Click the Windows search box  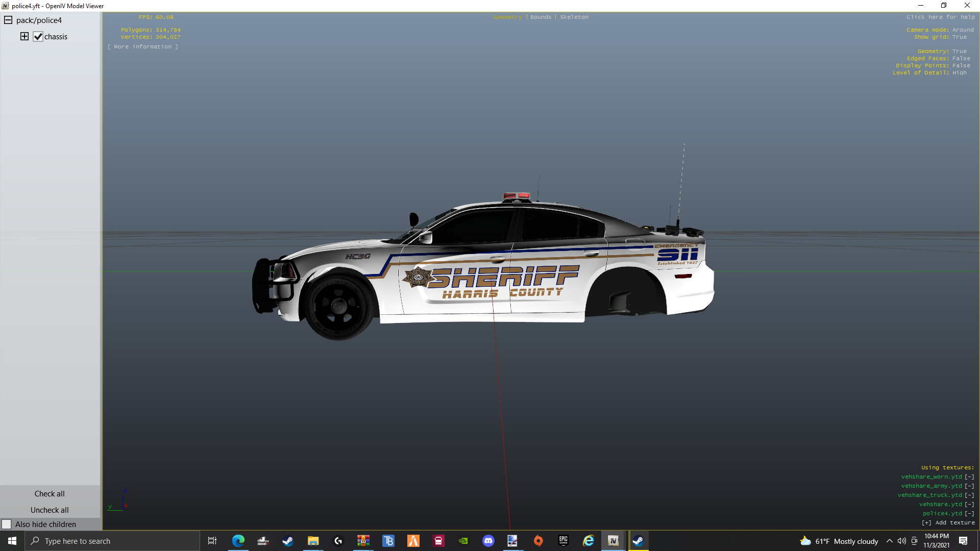click(x=112, y=541)
